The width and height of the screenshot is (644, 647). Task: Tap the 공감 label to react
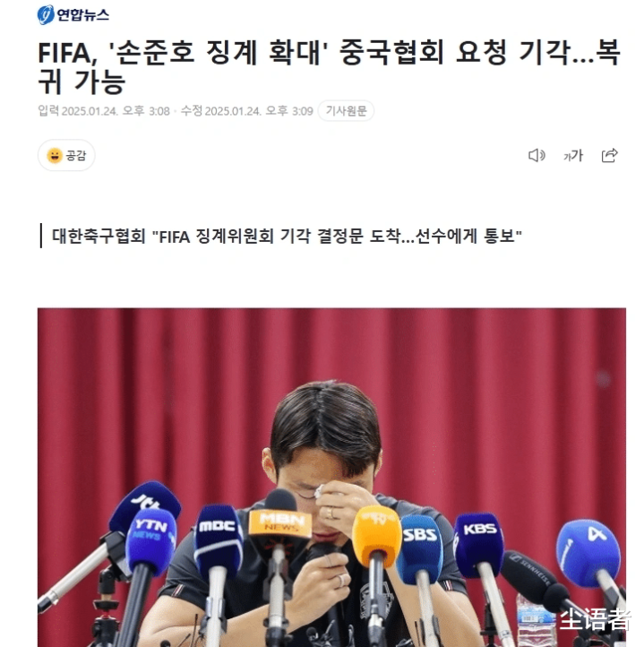point(76,156)
